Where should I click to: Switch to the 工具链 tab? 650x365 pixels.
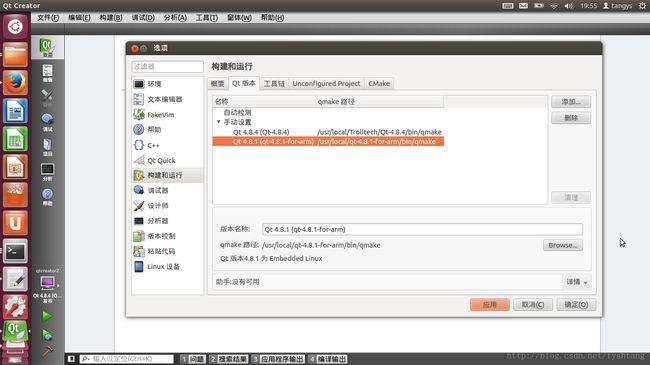pos(274,84)
